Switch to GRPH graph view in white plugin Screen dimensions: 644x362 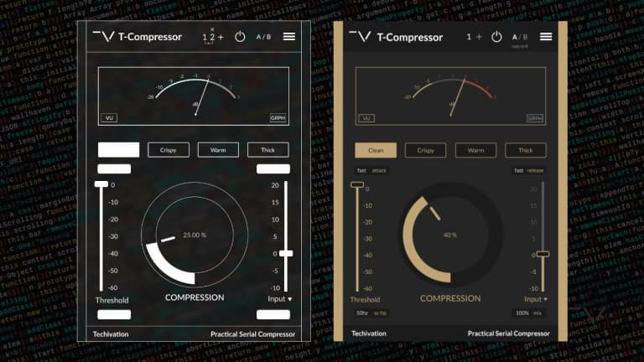278,118
